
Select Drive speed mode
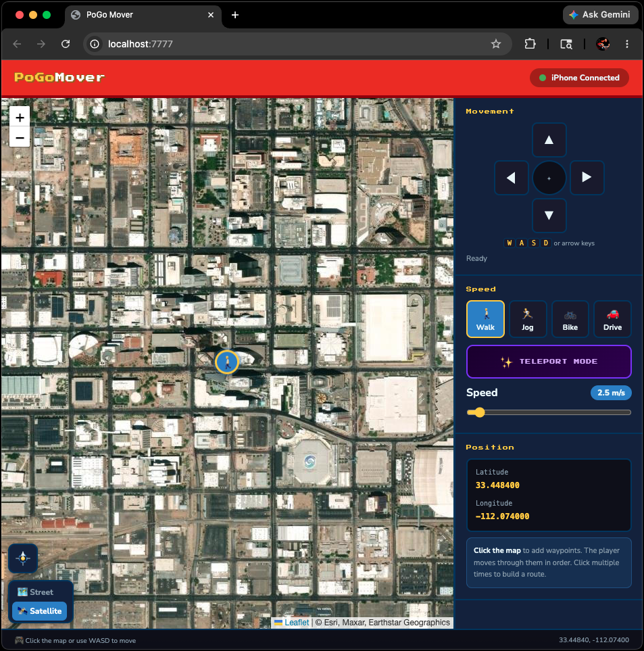pos(612,319)
